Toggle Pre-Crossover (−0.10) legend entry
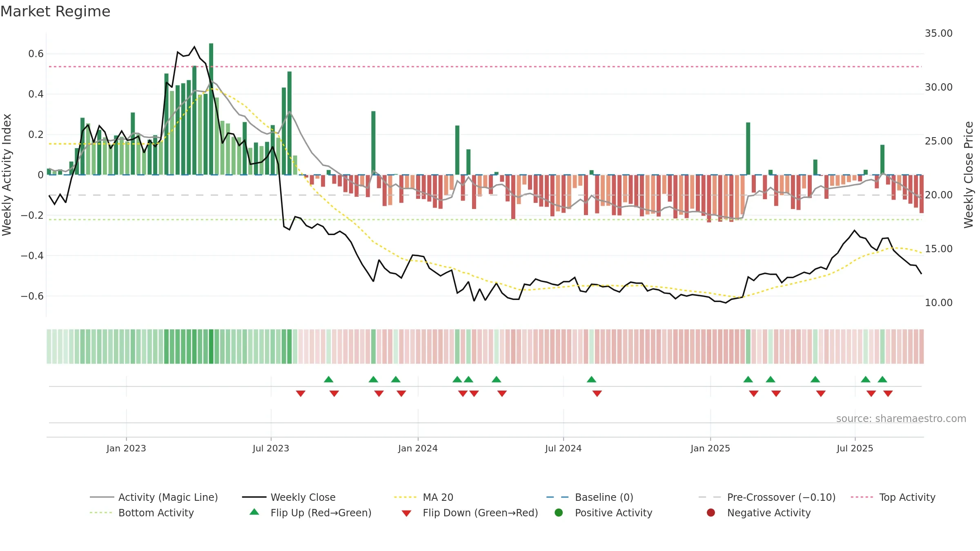Screen dimensions: 980x551 tap(767, 497)
